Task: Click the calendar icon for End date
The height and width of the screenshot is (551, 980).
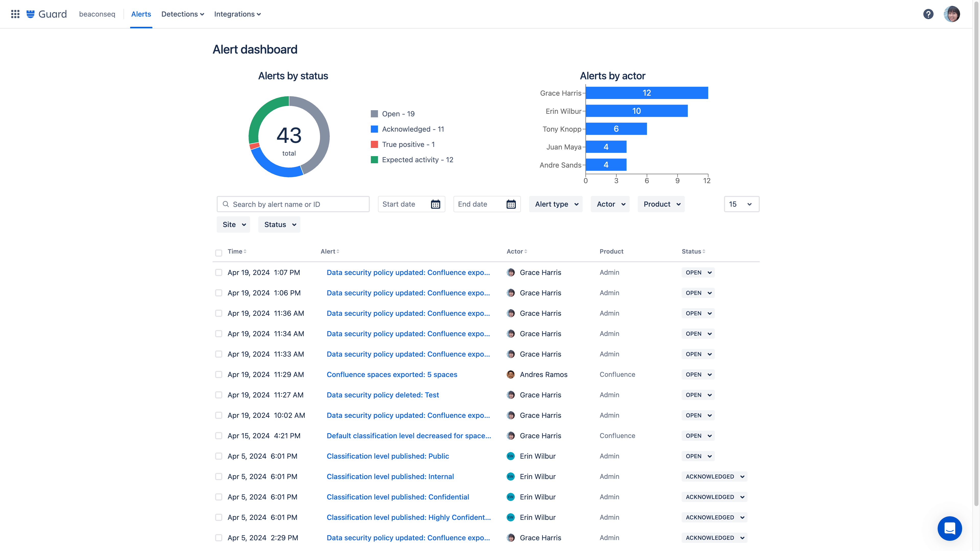Action: [x=511, y=204]
